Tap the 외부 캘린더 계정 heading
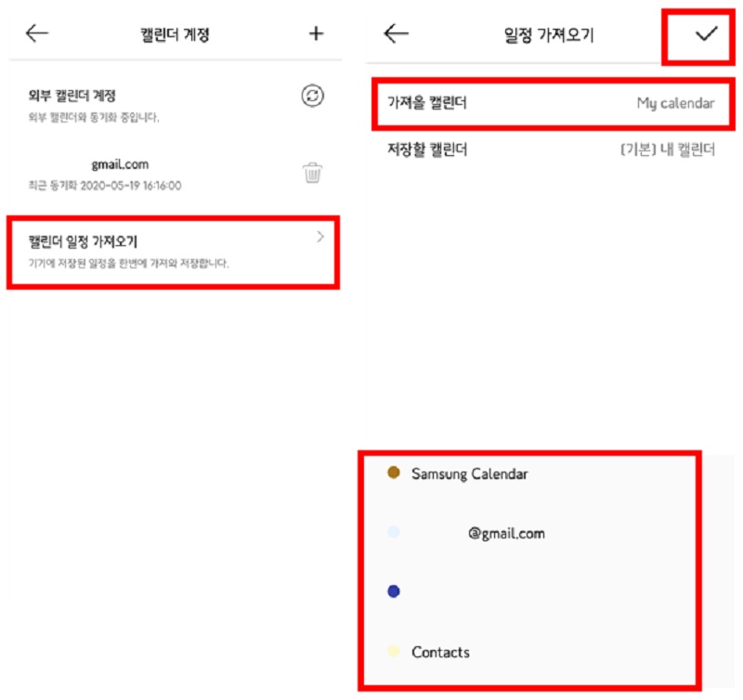 (72, 96)
